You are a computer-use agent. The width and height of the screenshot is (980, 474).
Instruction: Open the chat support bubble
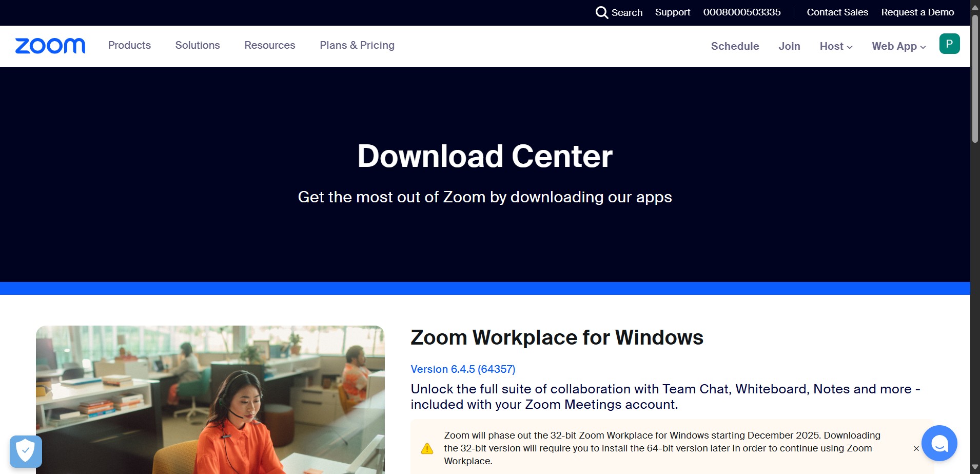939,443
